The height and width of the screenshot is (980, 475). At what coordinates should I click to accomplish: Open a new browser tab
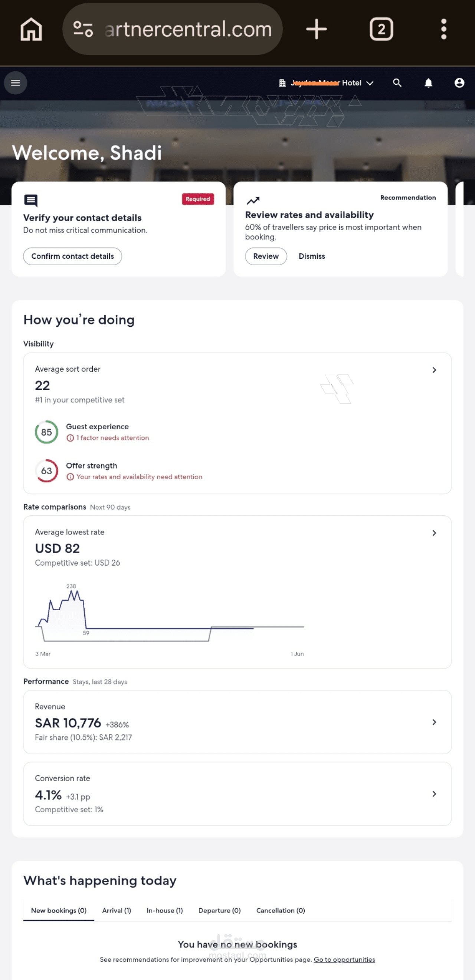point(316,29)
